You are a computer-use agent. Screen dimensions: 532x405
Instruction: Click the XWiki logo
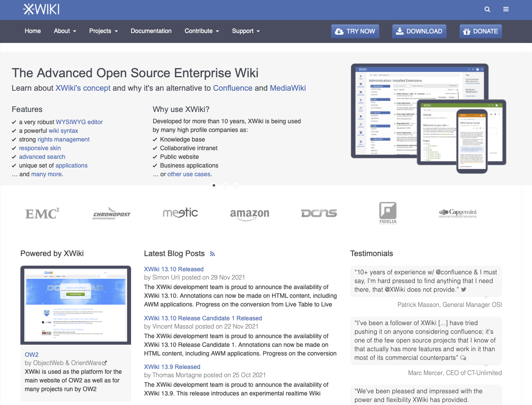point(41,9)
